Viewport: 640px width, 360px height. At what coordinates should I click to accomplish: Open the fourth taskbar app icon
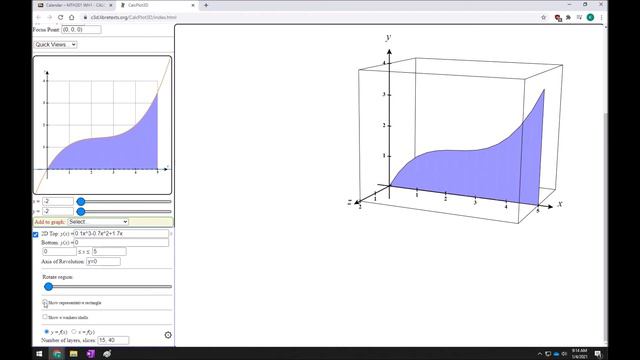pos(107,353)
